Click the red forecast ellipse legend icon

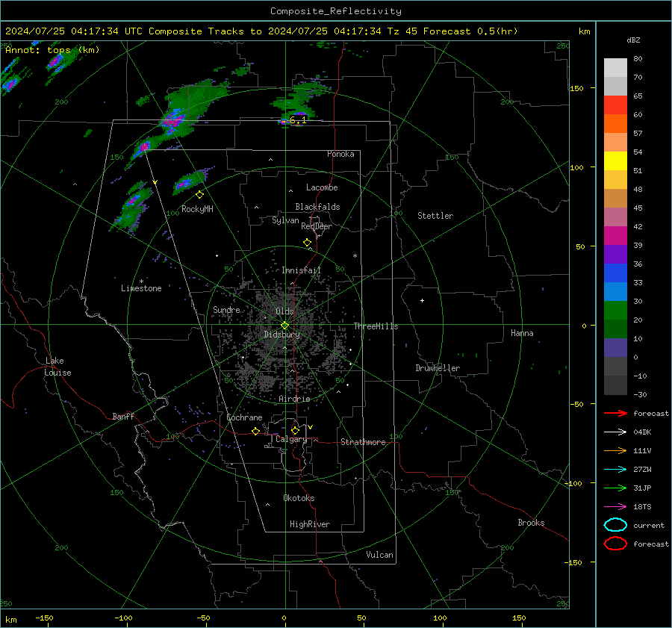[615, 544]
